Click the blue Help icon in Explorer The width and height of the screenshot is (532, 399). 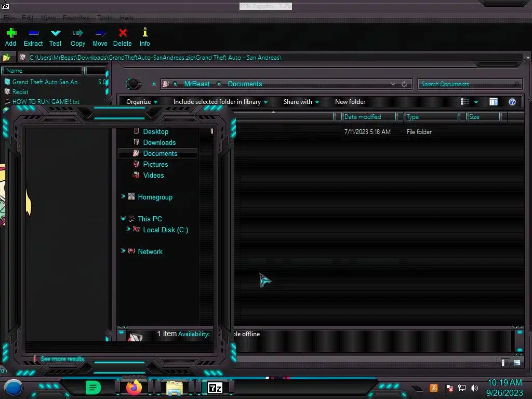512,102
